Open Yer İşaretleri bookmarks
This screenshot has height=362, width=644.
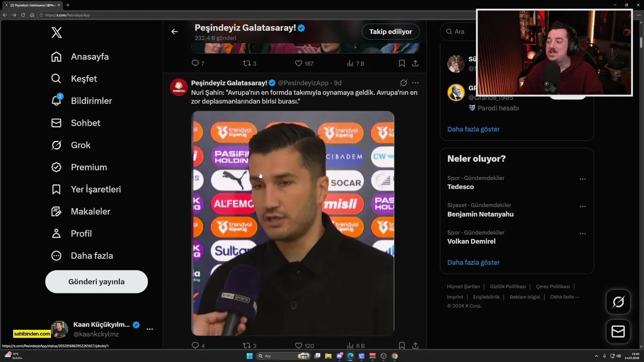click(86, 190)
